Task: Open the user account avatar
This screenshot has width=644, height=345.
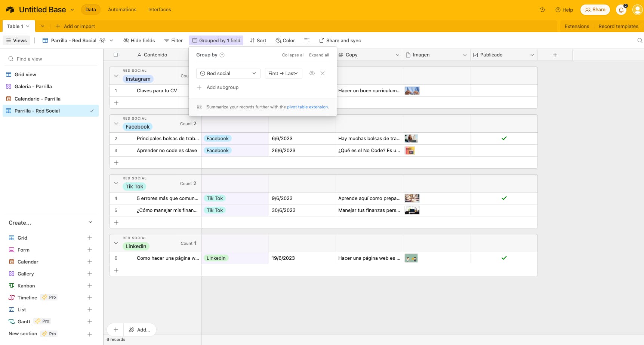Action: point(637,10)
